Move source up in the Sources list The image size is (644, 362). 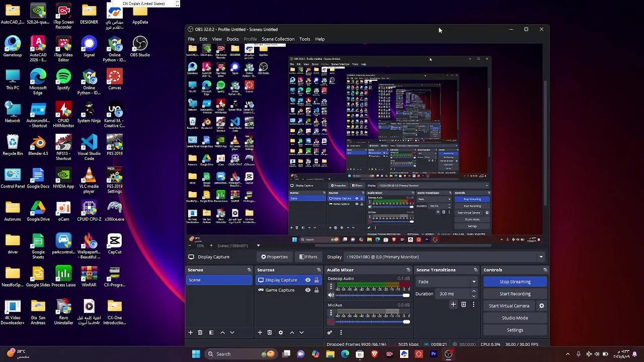click(x=292, y=332)
